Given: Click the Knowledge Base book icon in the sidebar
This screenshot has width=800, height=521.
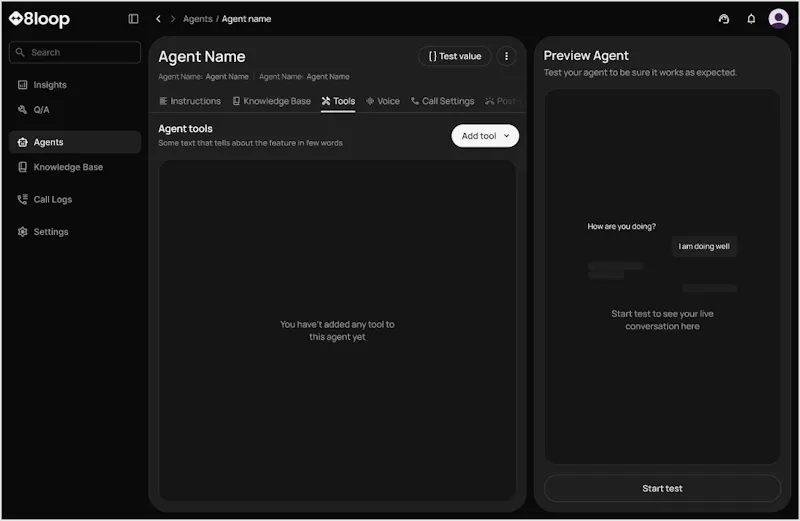Looking at the screenshot, I should point(22,167).
